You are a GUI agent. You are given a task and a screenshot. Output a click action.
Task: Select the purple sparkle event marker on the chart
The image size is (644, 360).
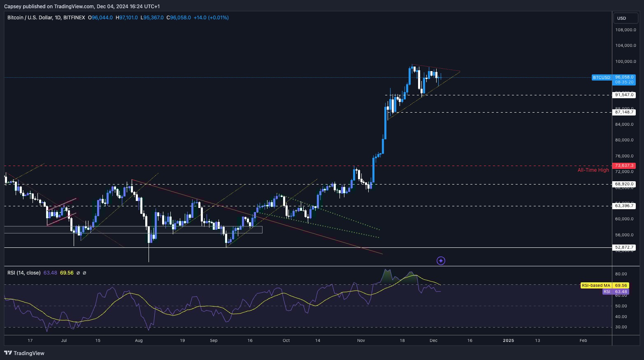pyautogui.click(x=441, y=260)
